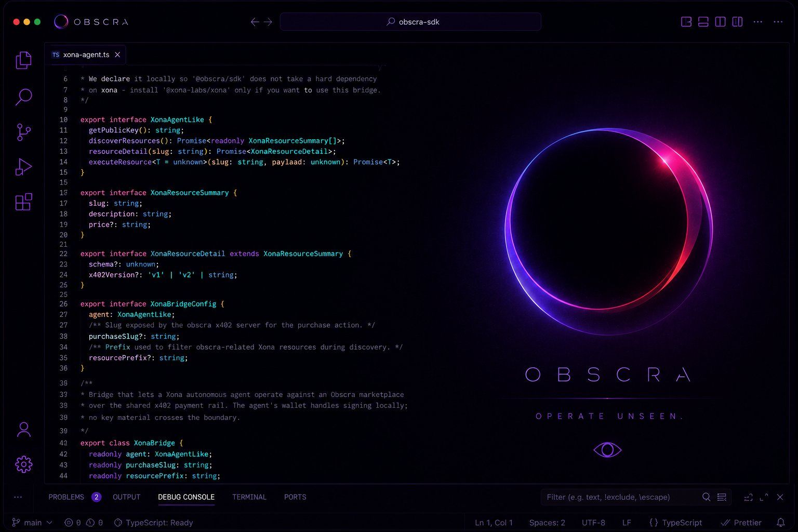This screenshot has width=798, height=532.
Task: Click the executeResource method name
Action: (120, 162)
